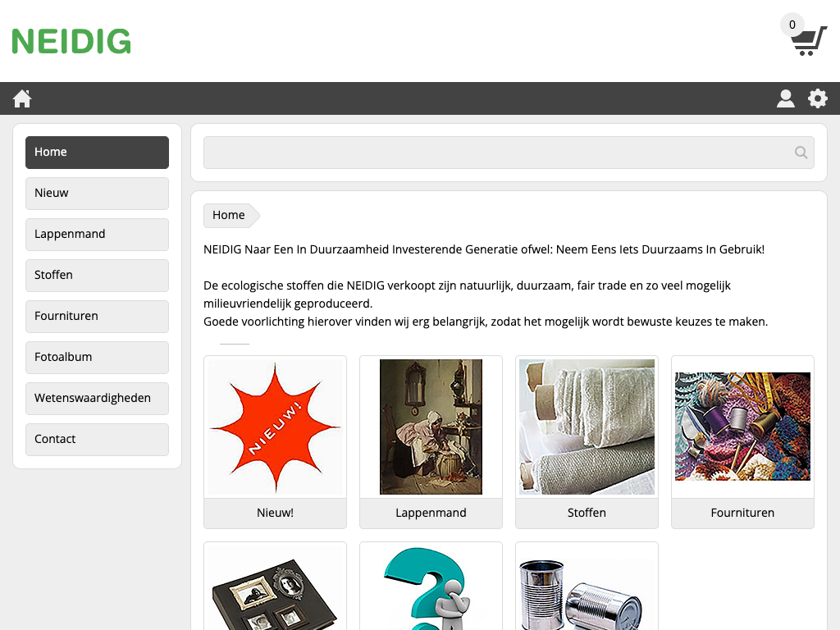Click the search magnifier icon
This screenshot has width=840, height=630.
pos(801,153)
